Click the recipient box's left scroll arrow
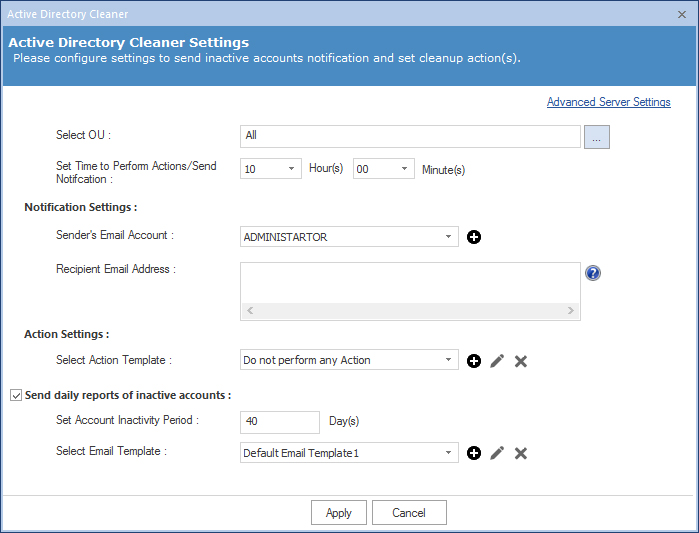Image resolution: width=699 pixels, height=533 pixels. [x=250, y=311]
